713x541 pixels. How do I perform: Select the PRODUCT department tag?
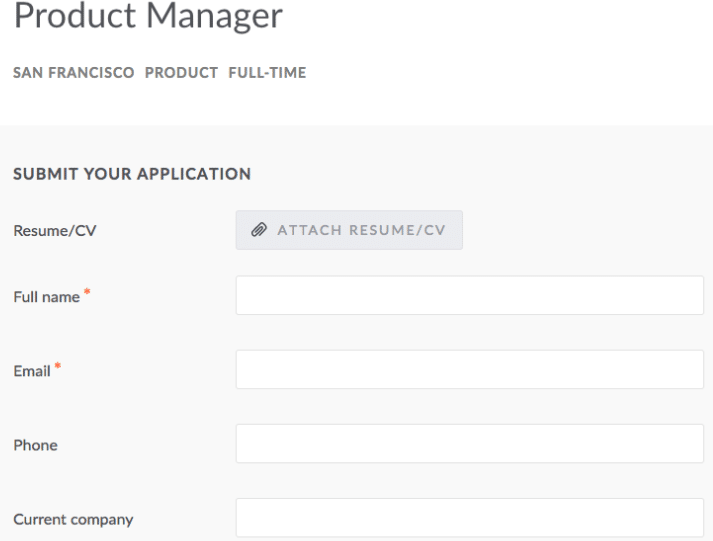click(x=181, y=73)
